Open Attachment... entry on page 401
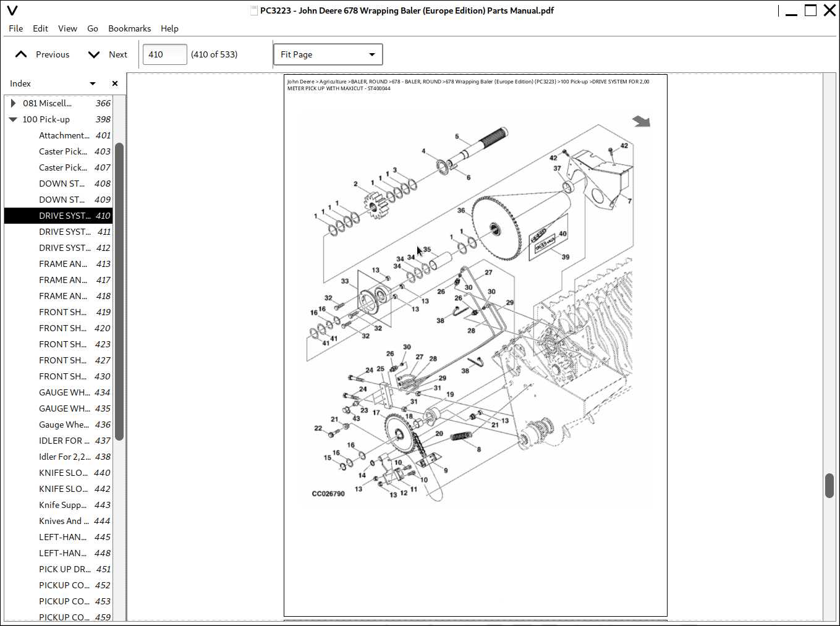840x626 pixels. (x=59, y=135)
